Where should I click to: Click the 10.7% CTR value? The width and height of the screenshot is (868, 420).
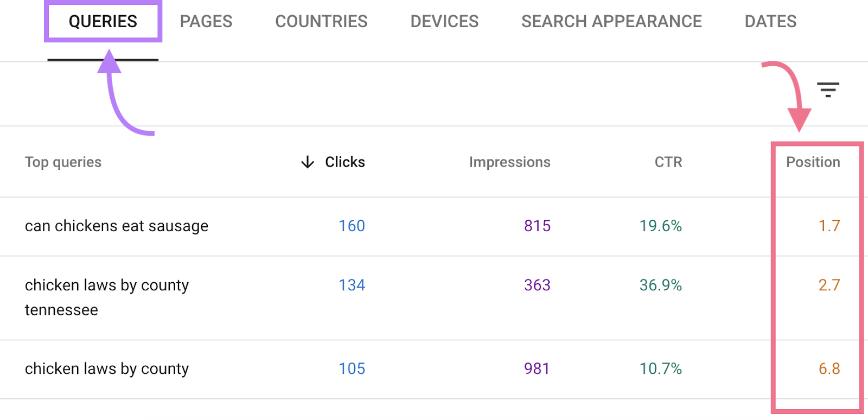coord(661,369)
